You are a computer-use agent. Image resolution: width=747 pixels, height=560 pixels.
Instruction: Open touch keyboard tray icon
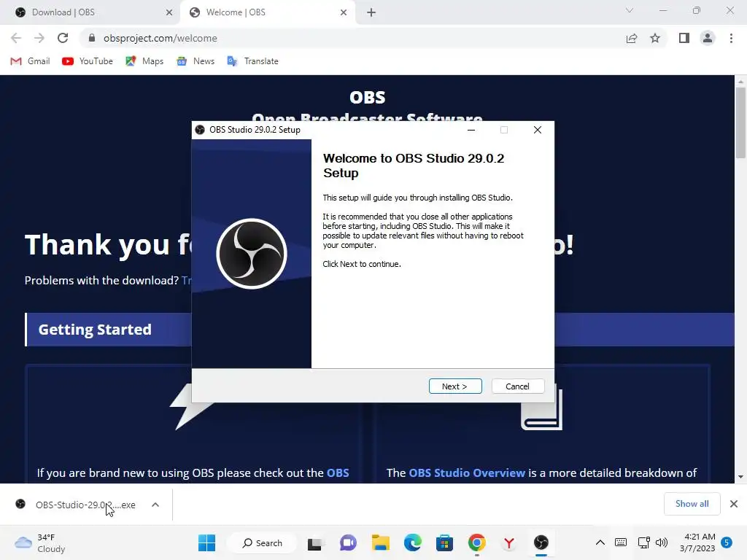621,542
